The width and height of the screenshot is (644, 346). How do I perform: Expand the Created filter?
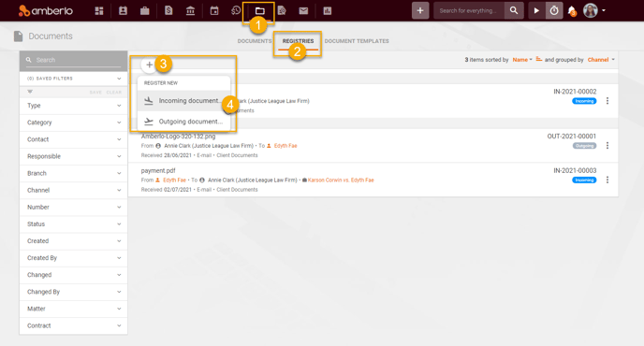(x=74, y=241)
